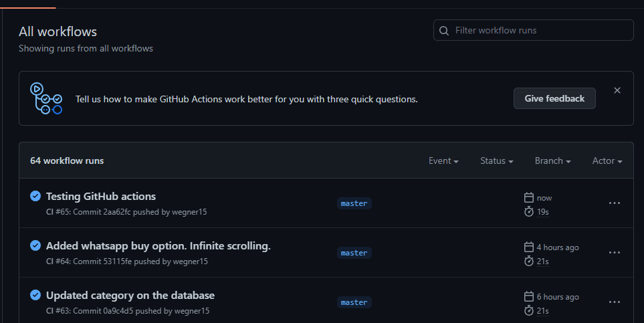
Task: Open three-dot menu for CI #65 run
Action: pos(615,203)
